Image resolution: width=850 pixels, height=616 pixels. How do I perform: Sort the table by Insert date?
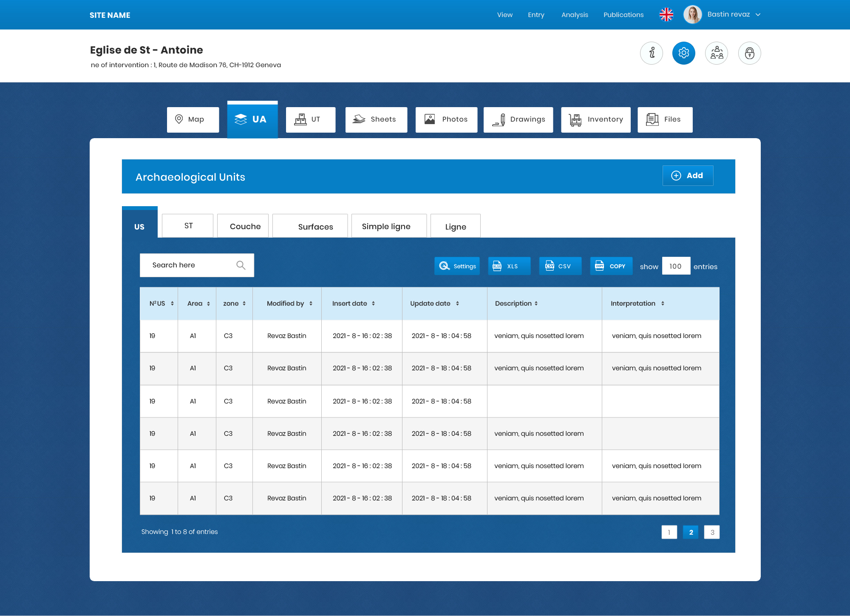point(373,303)
